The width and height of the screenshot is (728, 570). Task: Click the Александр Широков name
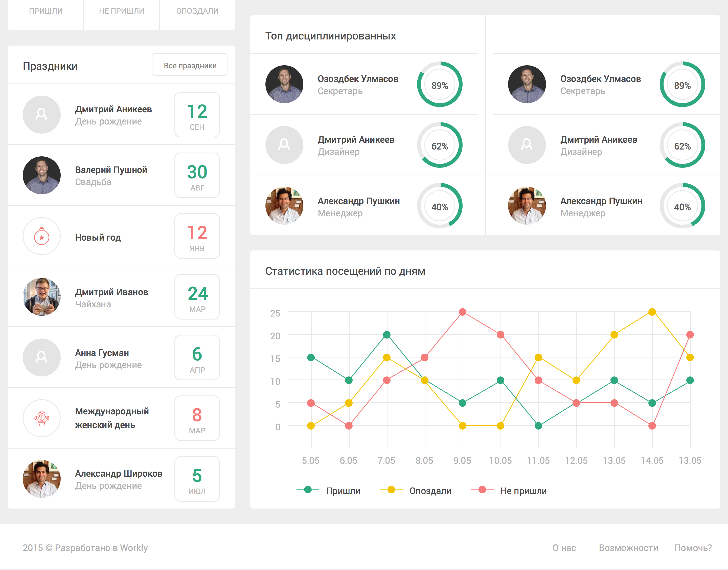[119, 474]
